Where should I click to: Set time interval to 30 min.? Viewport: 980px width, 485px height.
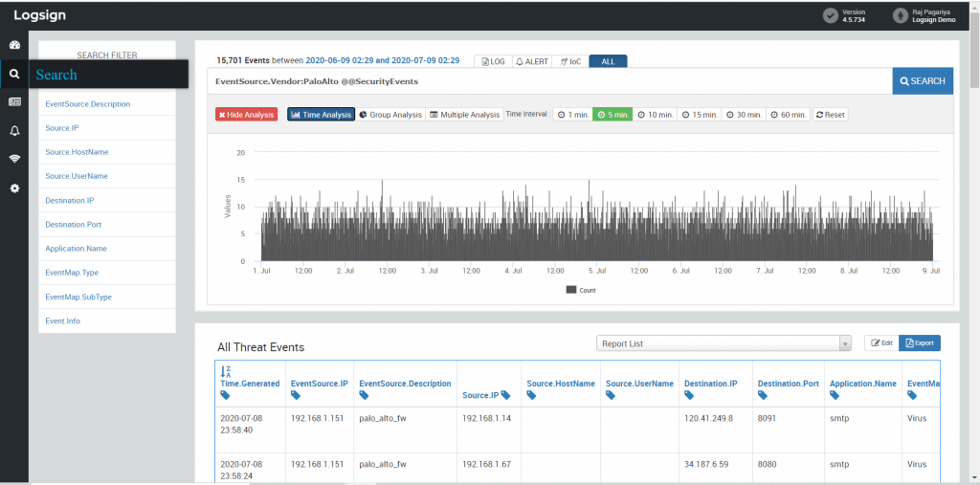(745, 115)
